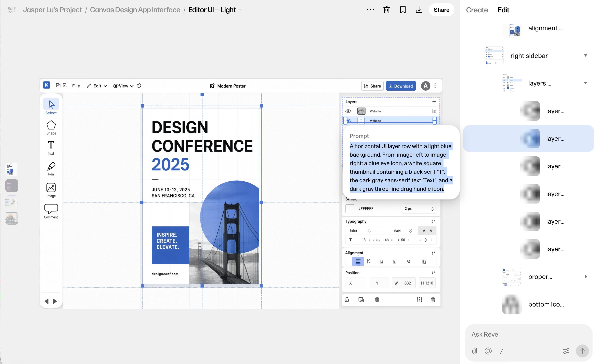Open the View menu in mockup
Viewport: 595px width, 364px height.
[x=123, y=86]
